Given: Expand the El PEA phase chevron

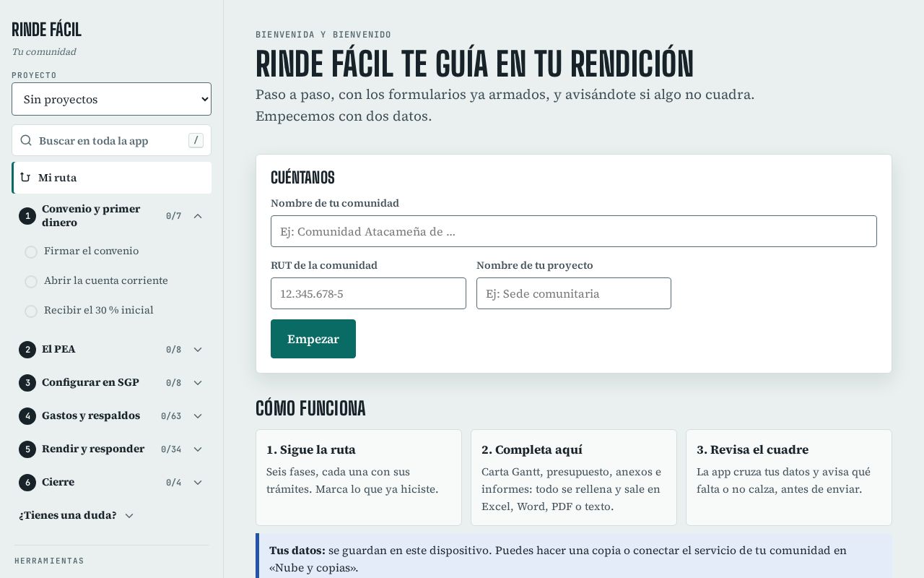Looking at the screenshot, I should pyautogui.click(x=198, y=350).
